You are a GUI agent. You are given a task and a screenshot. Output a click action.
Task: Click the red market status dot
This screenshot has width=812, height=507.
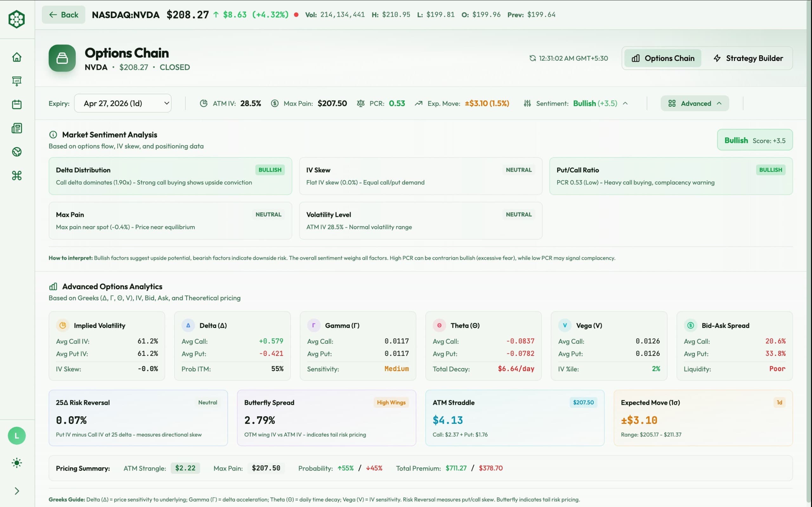coord(296,15)
